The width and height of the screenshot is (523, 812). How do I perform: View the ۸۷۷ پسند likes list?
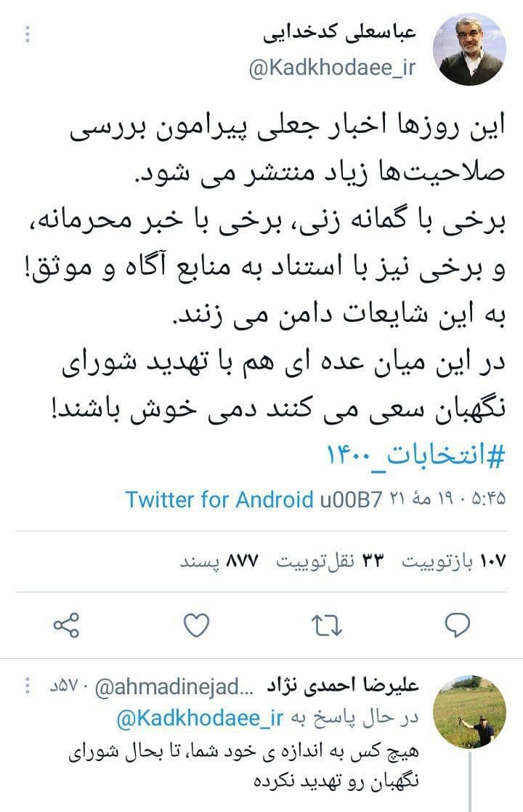pyautogui.click(x=219, y=561)
